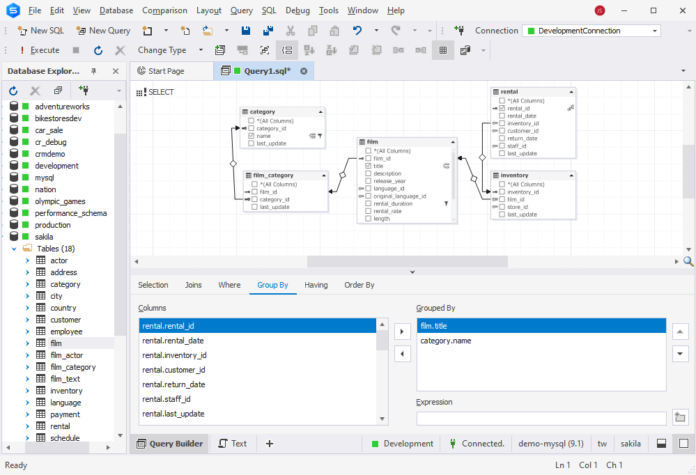Uncheck the name column in category table
696x475 pixels.
pyautogui.click(x=251, y=136)
